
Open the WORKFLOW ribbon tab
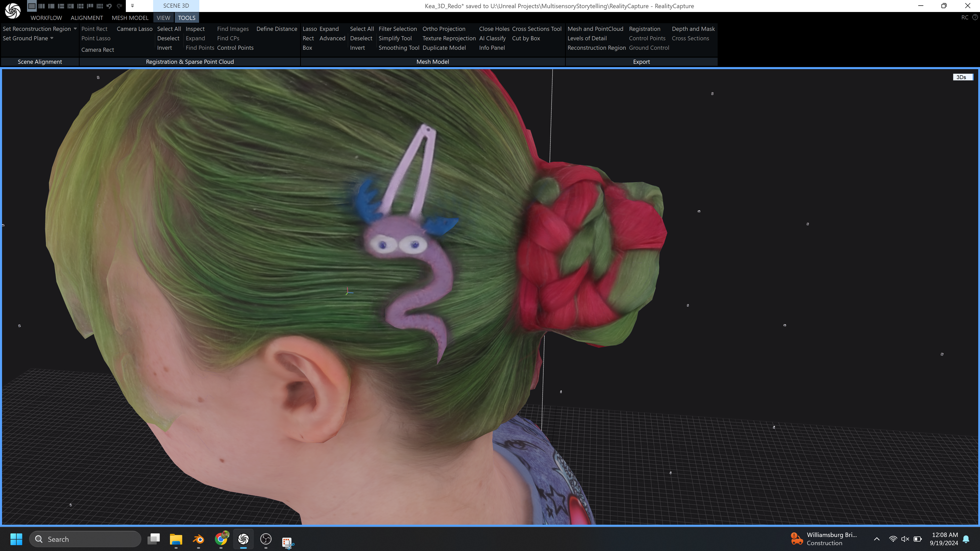46,18
